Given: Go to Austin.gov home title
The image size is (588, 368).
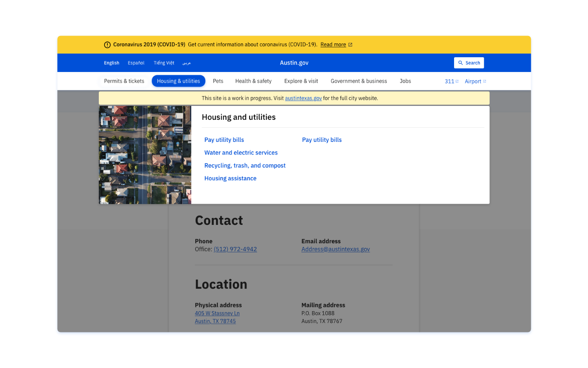Looking at the screenshot, I should (294, 63).
